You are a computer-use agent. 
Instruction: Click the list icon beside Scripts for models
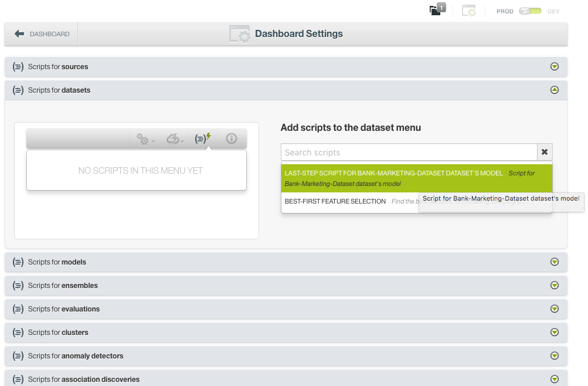pyautogui.click(x=18, y=262)
